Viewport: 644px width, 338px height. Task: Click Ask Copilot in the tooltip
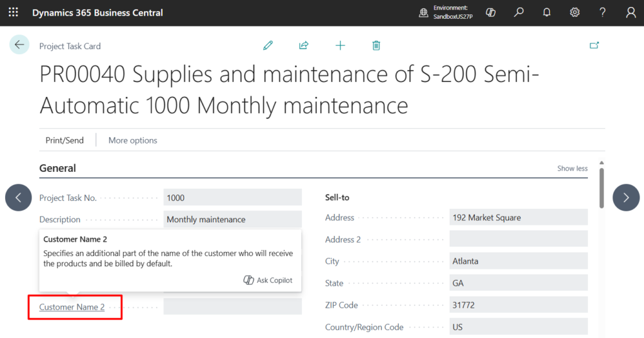coord(268,280)
